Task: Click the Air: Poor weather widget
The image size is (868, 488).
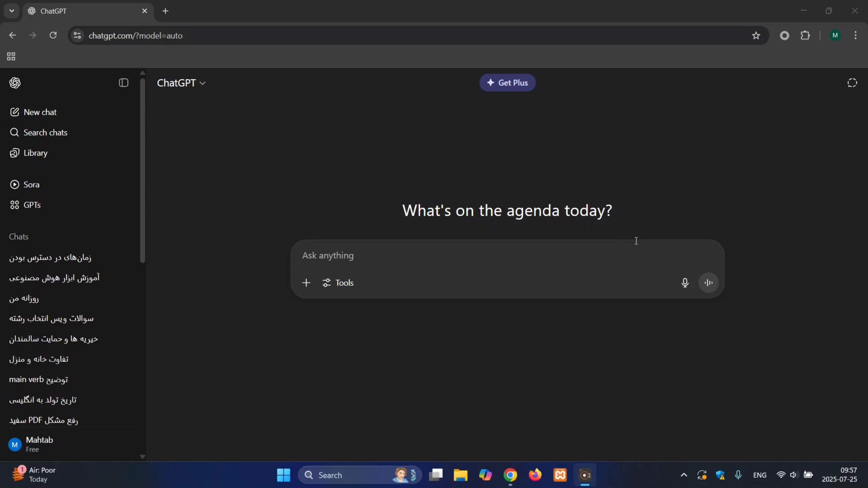Action: coord(34,475)
